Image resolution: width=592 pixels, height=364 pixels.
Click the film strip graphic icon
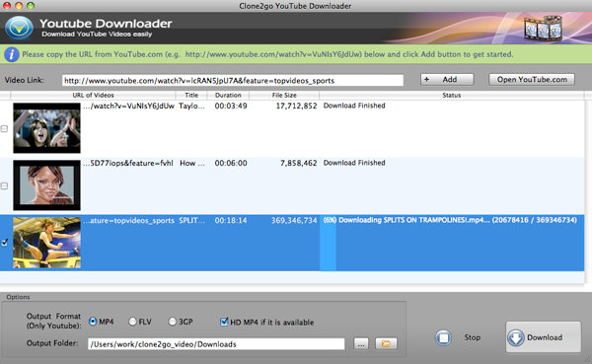coord(544,28)
